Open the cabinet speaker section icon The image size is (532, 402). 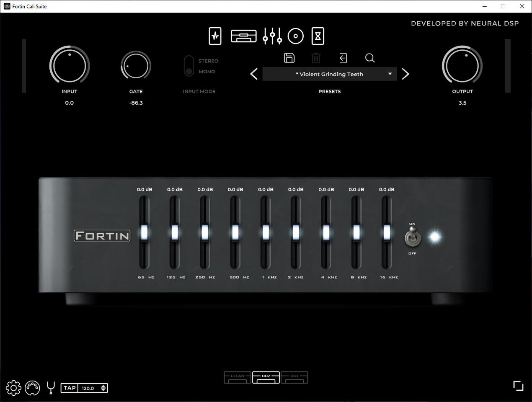coord(296,36)
